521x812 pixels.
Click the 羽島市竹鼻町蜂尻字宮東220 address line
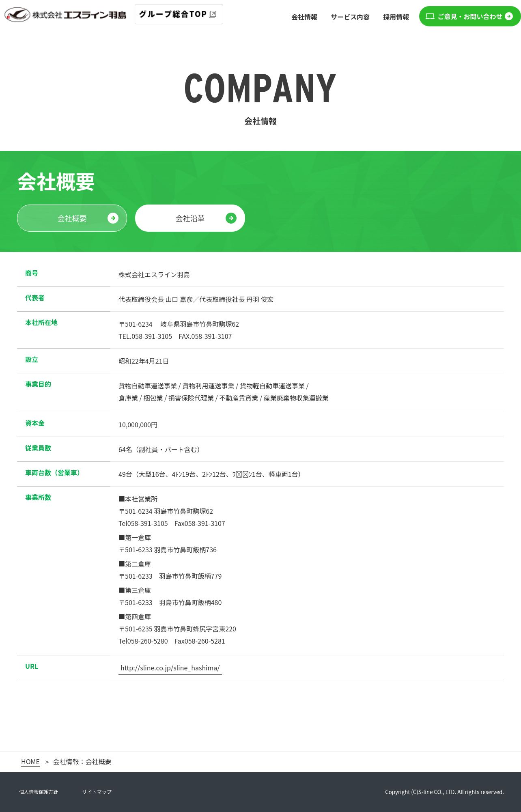point(177,629)
